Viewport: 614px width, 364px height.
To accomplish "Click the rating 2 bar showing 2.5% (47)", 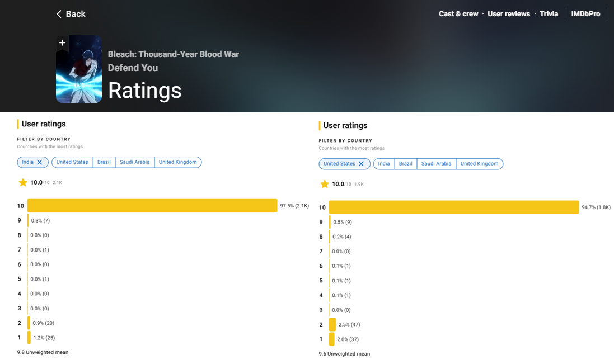I will click(332, 324).
